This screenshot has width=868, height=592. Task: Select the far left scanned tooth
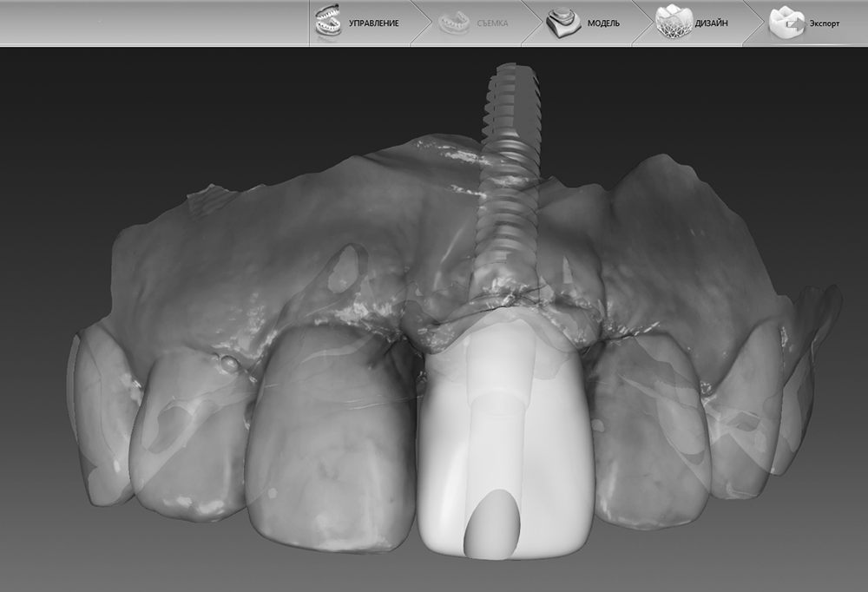(x=95, y=417)
